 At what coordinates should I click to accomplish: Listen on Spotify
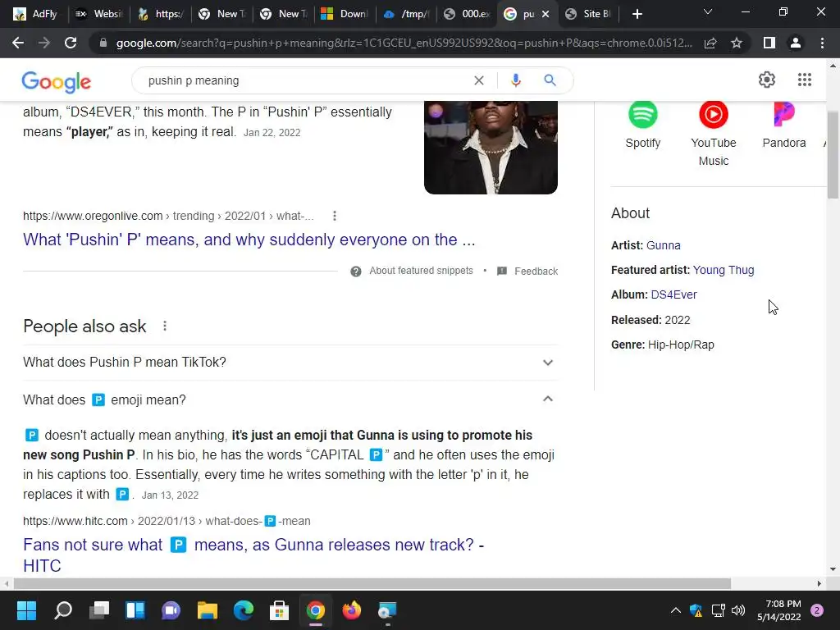pos(643,125)
